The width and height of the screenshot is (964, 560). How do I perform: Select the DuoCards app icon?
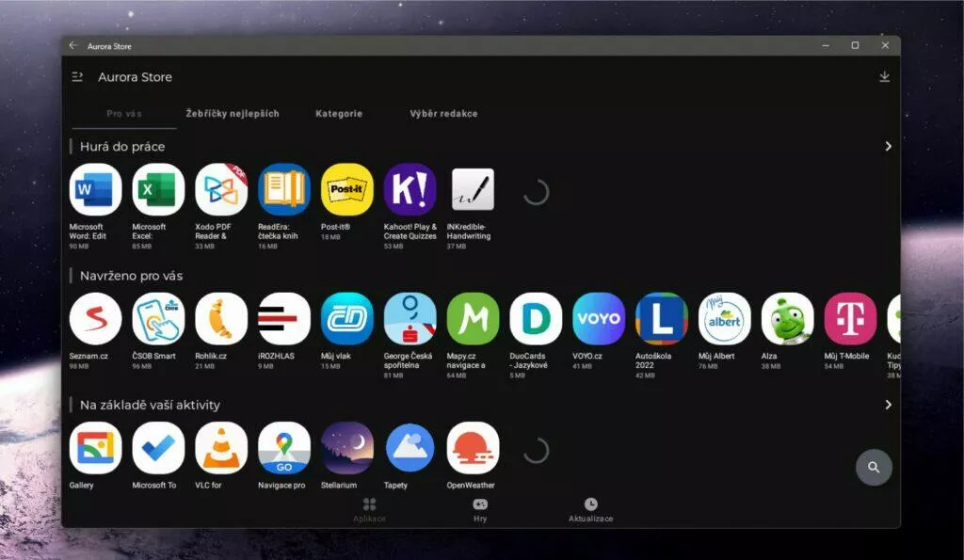pos(536,318)
